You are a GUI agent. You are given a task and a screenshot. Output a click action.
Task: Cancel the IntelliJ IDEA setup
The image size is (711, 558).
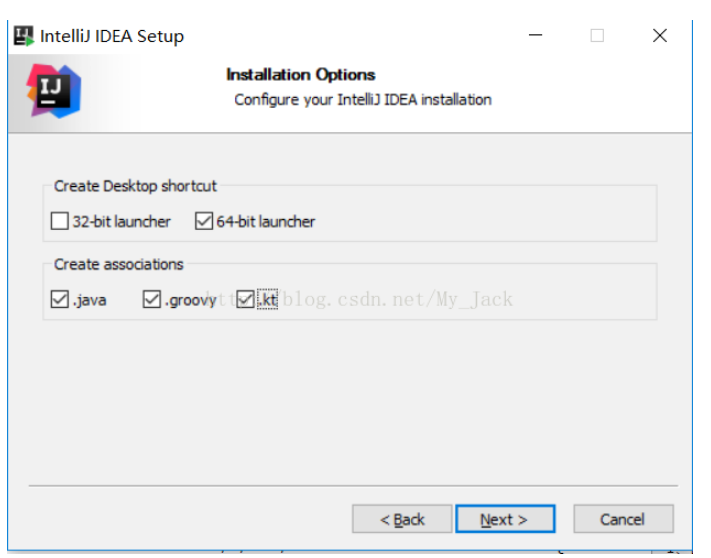point(623,519)
